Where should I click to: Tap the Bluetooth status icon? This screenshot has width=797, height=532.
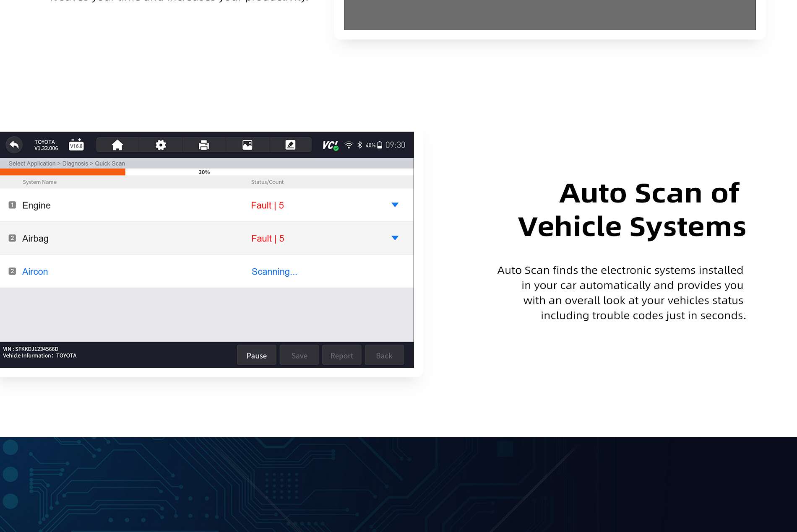359,145
